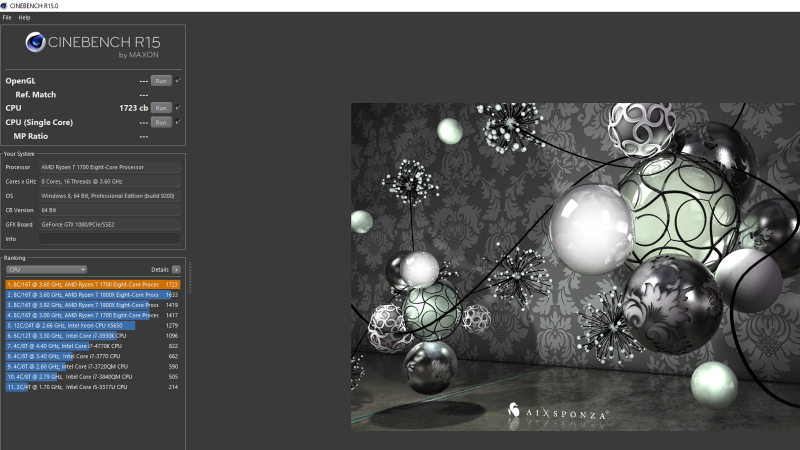800x450 pixels.
Task: Click the empty Info input field
Action: click(109, 239)
